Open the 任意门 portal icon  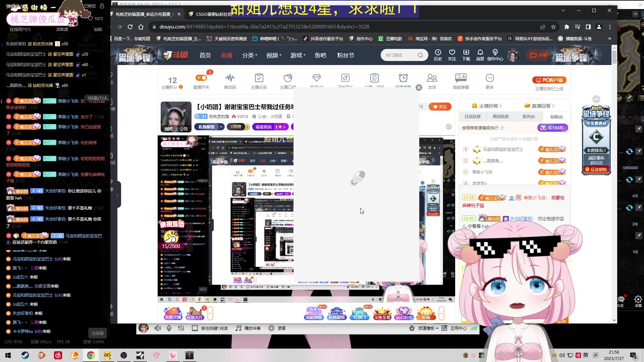coord(360,313)
